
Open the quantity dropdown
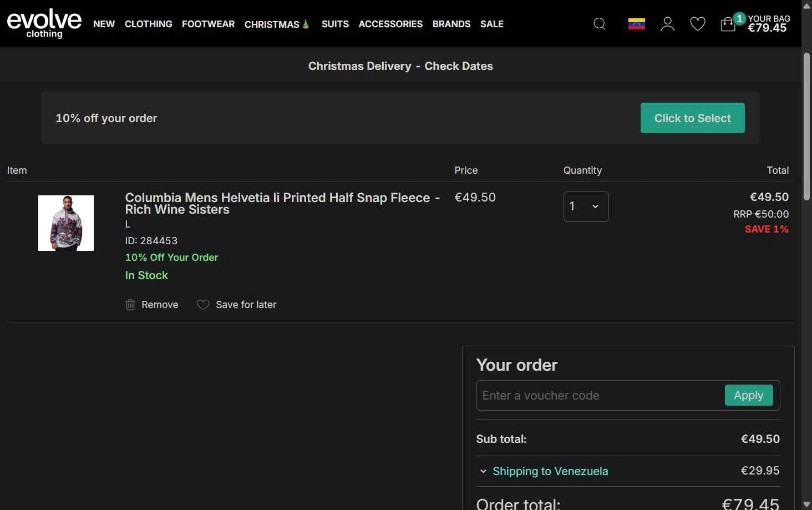[586, 206]
